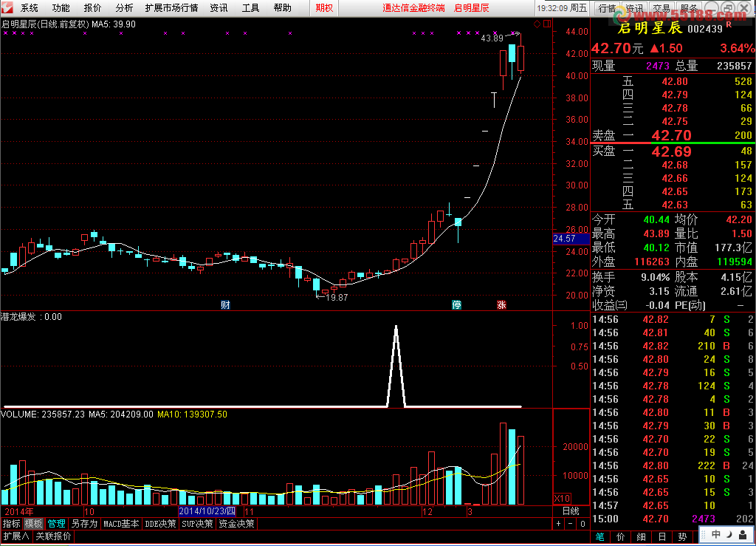The width and height of the screenshot is (756, 546).
Task: Click the stock code 002439
Action: (x=705, y=29)
